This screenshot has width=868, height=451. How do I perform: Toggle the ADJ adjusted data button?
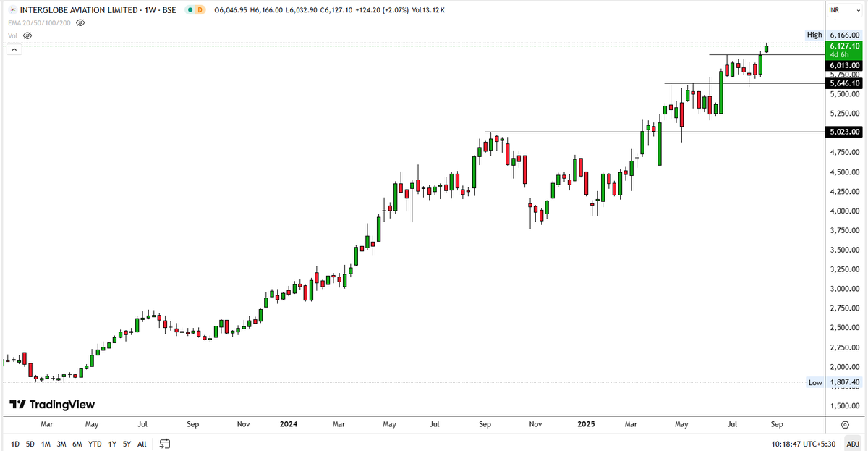pyautogui.click(x=851, y=443)
